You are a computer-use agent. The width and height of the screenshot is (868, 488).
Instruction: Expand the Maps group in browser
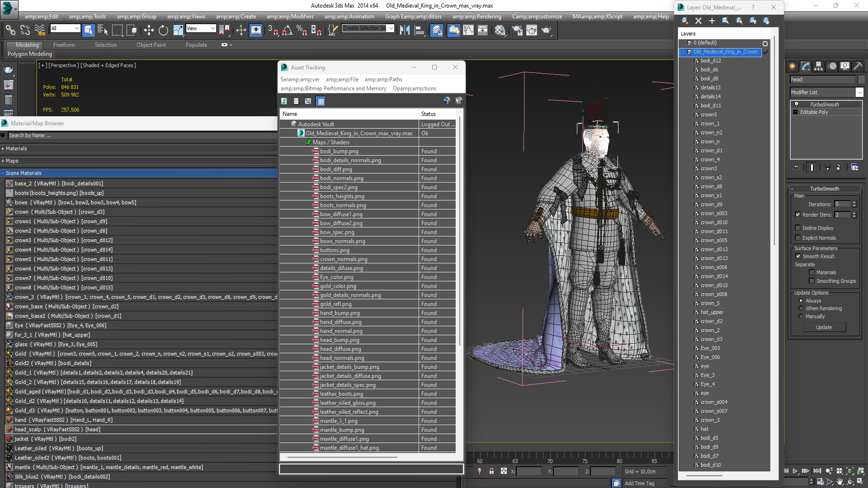(3, 161)
